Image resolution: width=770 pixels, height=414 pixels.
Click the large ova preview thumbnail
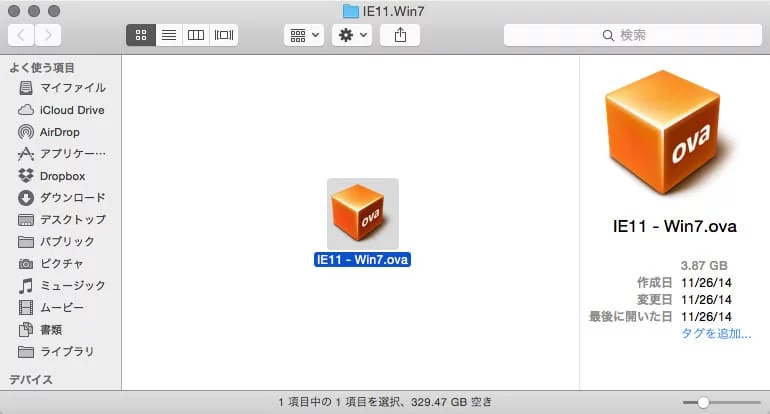click(664, 133)
